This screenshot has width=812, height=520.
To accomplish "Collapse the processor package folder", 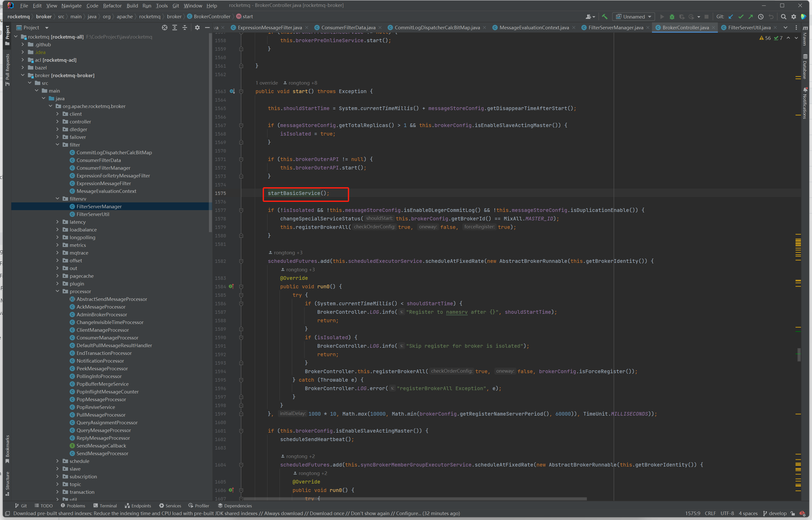I will click(57, 291).
